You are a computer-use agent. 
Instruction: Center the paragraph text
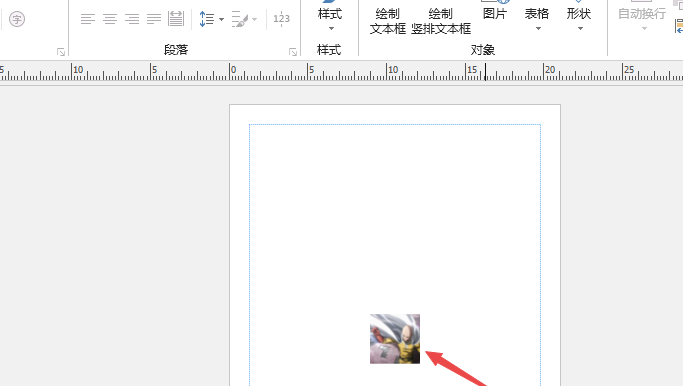coord(110,19)
